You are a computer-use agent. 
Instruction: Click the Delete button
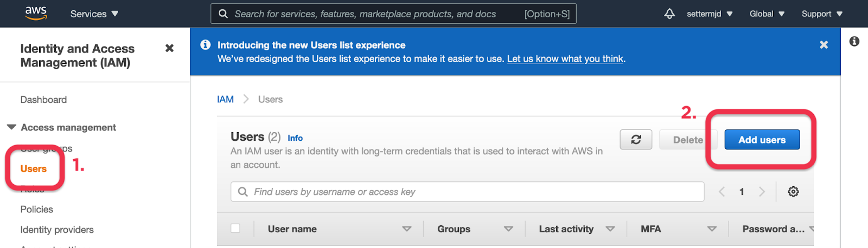(688, 140)
